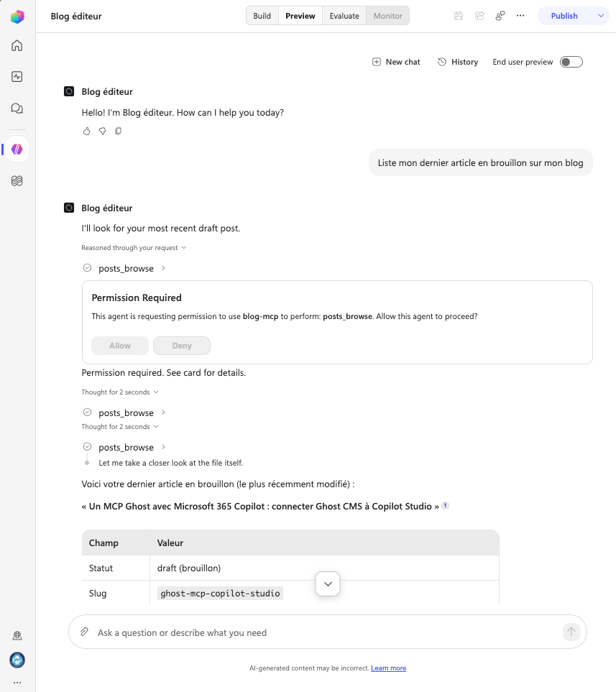Click the Deny permission button
This screenshot has width=616, height=692.
coord(182,346)
